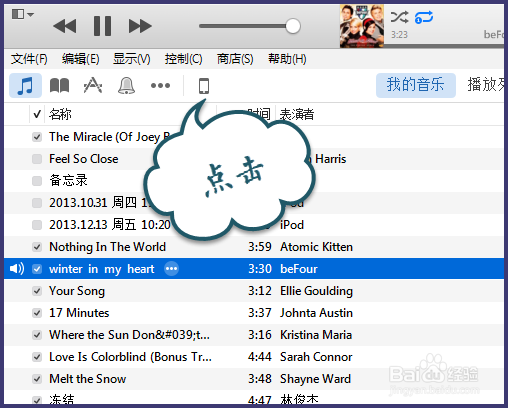Click artist Sarah Connor
The image size is (508, 408).
click(x=316, y=357)
